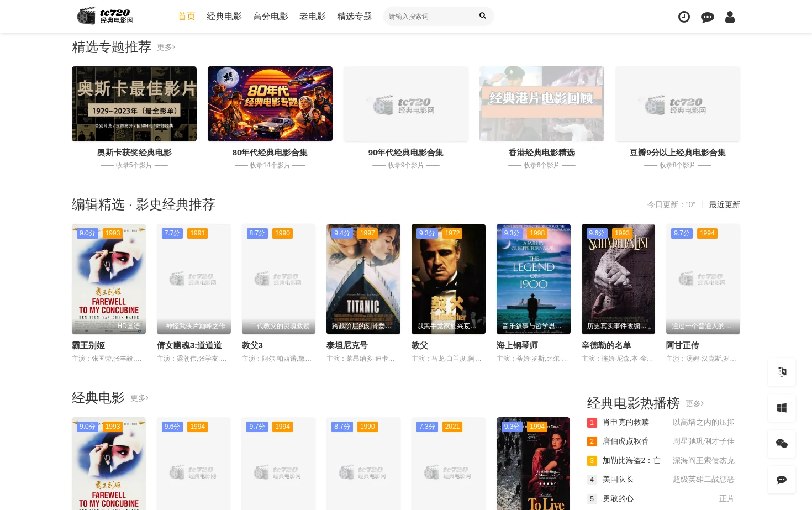
Task: Open the Titanic movie poster
Action: coord(363,279)
